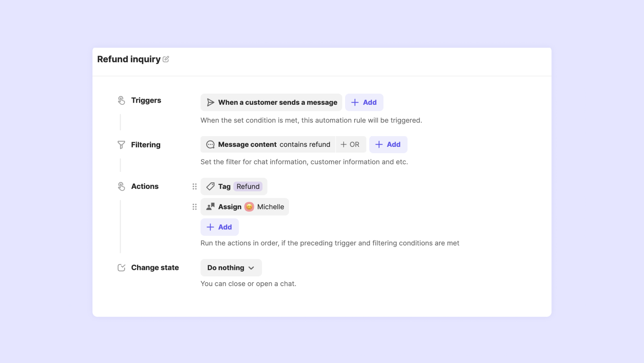
Task: Select the purple Refund tag label
Action: pos(248,186)
